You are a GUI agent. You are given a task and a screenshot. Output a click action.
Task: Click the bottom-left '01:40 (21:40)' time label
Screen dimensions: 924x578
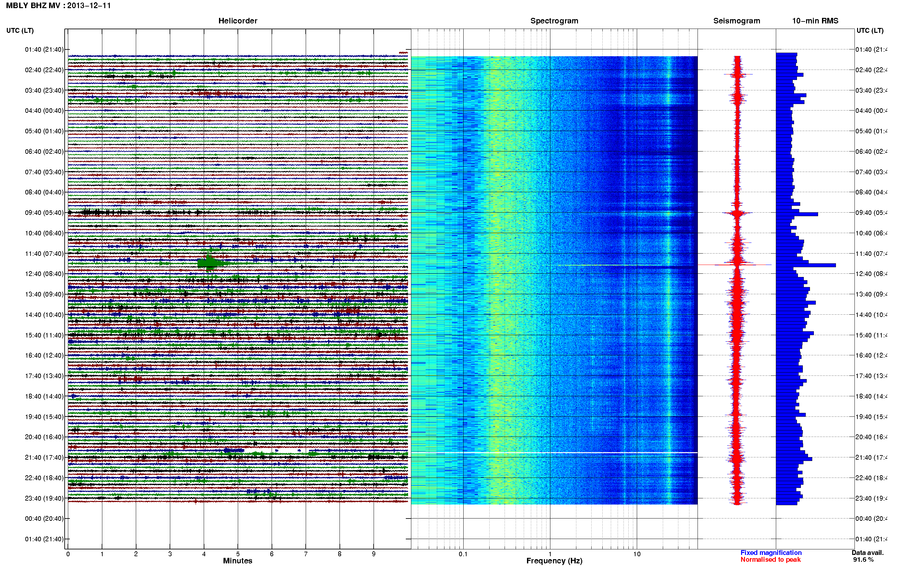(x=44, y=539)
